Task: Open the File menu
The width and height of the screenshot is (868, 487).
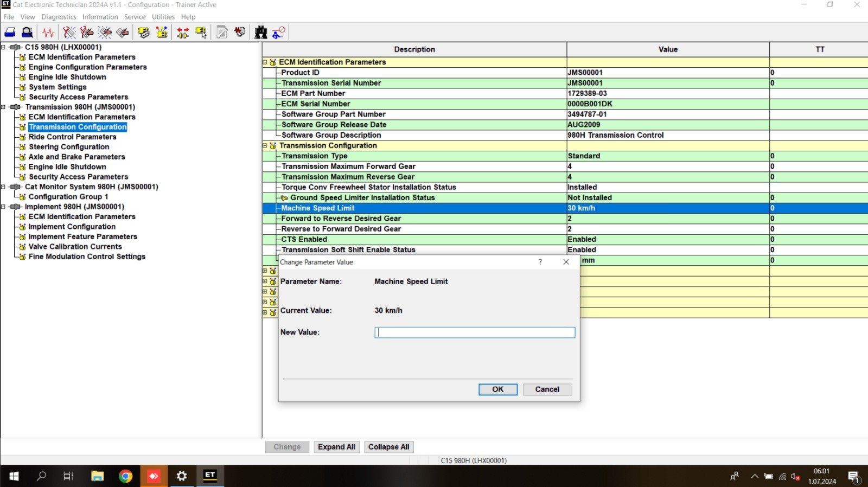Action: (9, 17)
